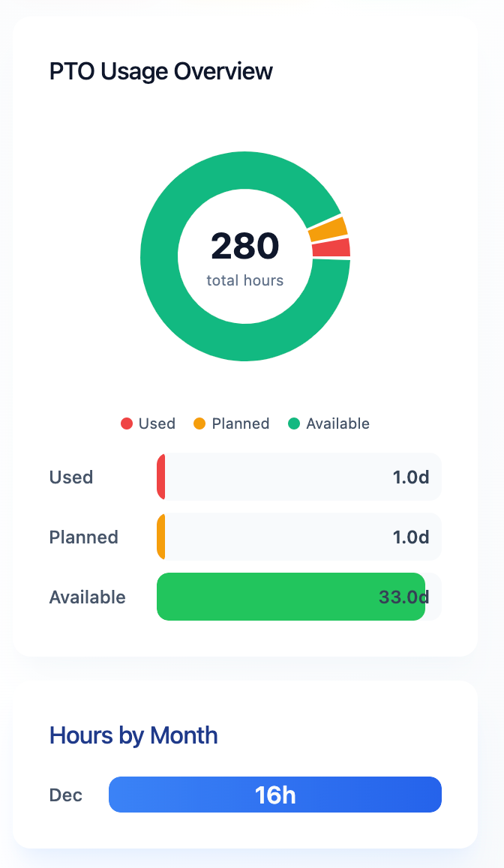Click the orange Planned legend dot
The image size is (504, 868).
click(x=199, y=424)
